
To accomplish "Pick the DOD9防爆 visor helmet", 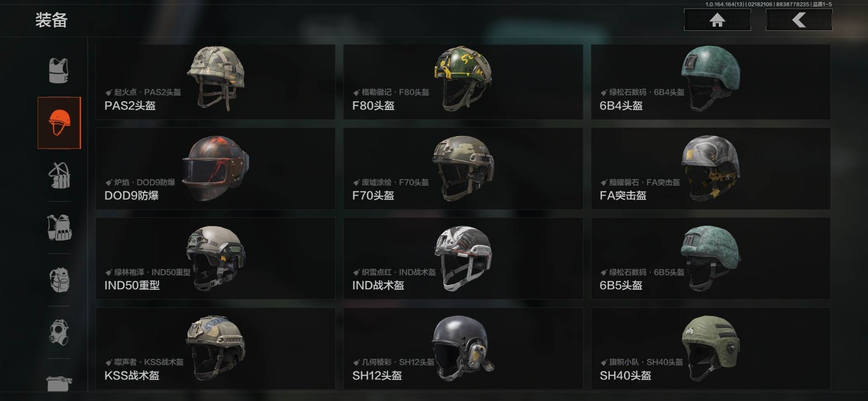I will pos(215,168).
